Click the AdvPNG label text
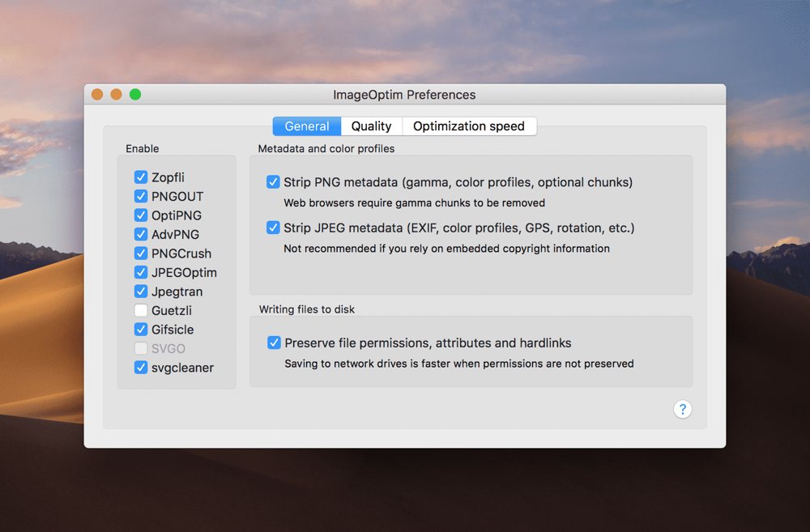 (x=175, y=235)
